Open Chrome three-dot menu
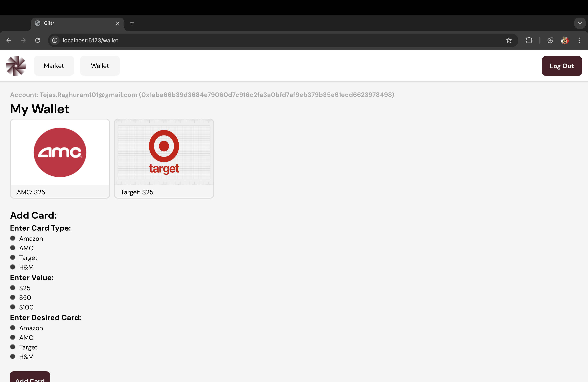 [579, 40]
